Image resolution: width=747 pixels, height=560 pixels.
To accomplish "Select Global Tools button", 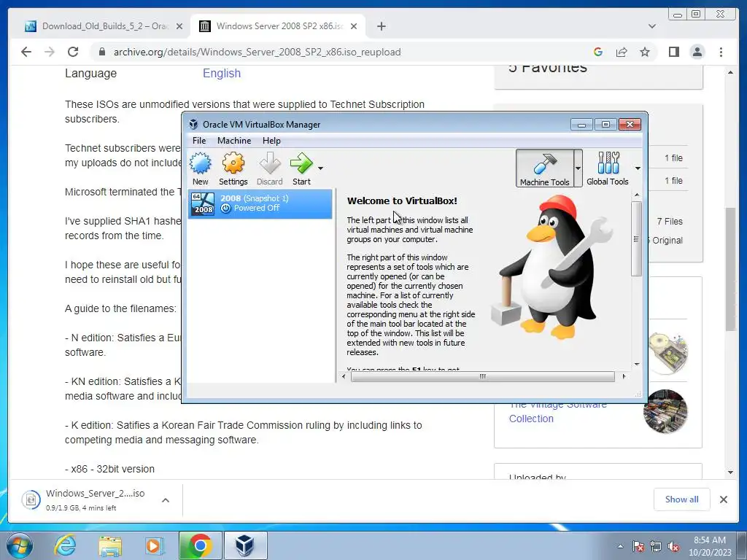I will [x=608, y=168].
